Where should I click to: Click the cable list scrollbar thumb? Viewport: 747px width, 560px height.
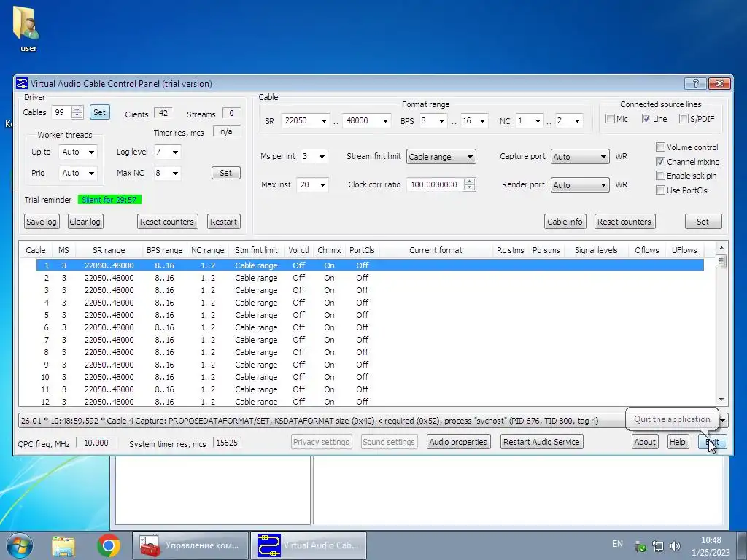coord(721,262)
